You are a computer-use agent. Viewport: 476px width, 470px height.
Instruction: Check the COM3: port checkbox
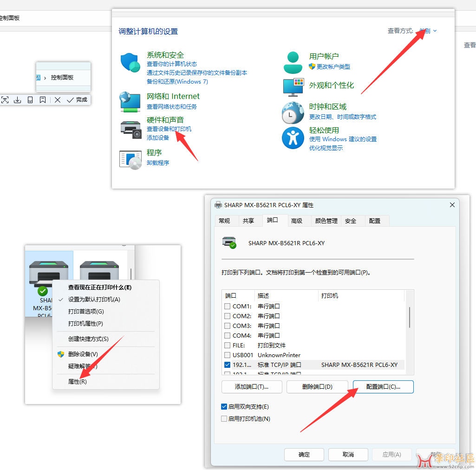[x=227, y=326]
